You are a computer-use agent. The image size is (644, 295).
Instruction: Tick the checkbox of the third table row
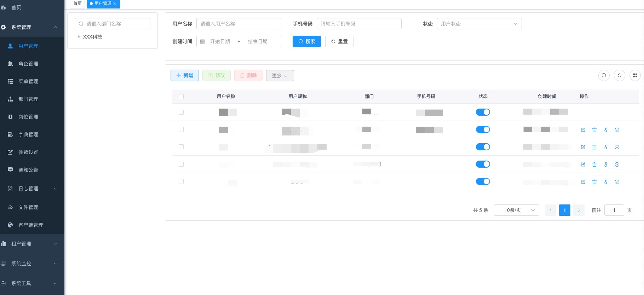(x=181, y=147)
